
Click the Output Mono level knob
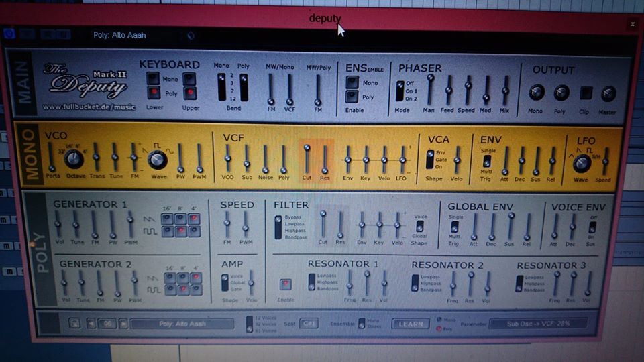click(537, 93)
